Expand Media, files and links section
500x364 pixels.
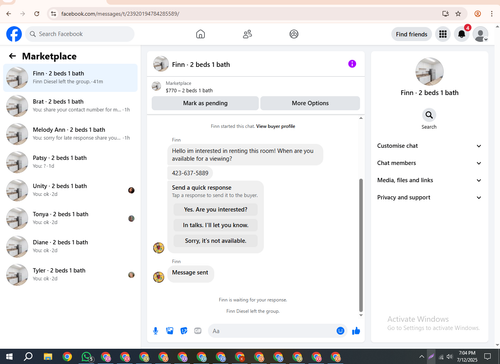pos(429,180)
